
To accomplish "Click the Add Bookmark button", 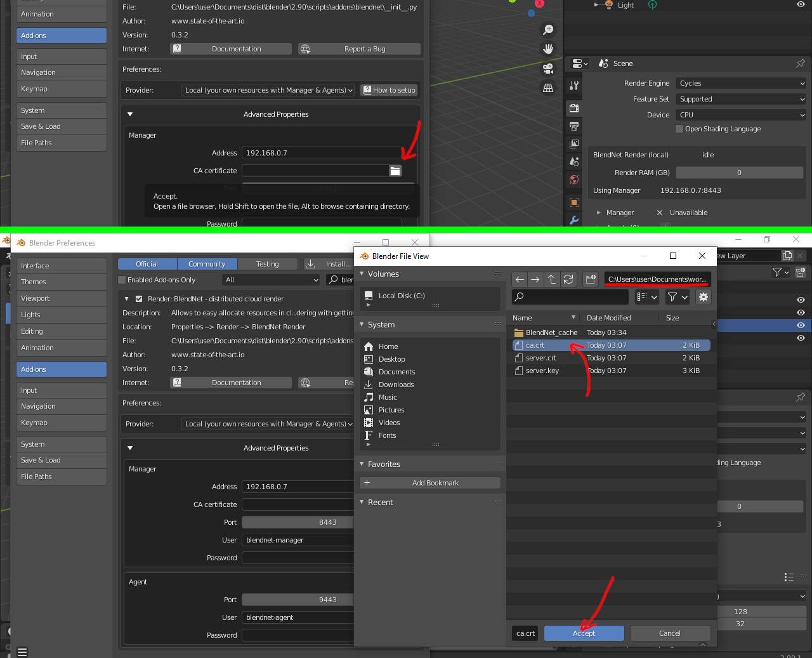I will point(430,483).
